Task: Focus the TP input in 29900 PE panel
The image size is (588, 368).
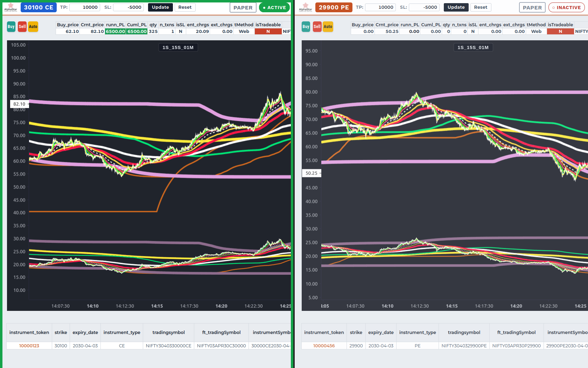Action: 380,7
